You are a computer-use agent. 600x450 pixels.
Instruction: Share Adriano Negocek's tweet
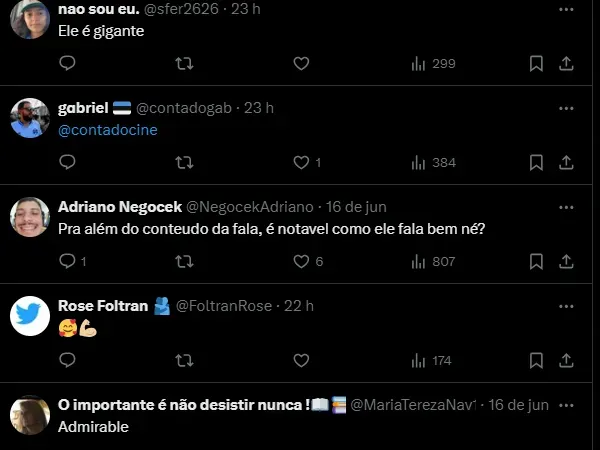565,261
